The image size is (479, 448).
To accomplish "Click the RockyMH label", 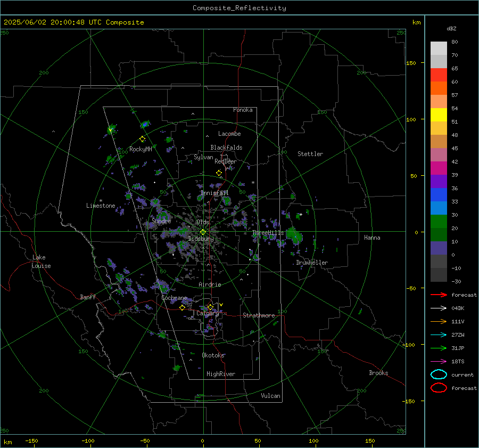I will 141,149.
